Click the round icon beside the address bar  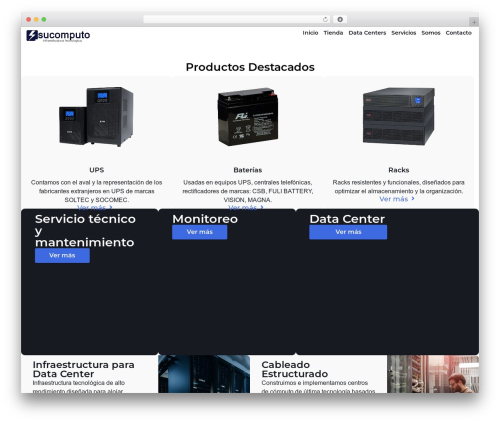(x=340, y=20)
